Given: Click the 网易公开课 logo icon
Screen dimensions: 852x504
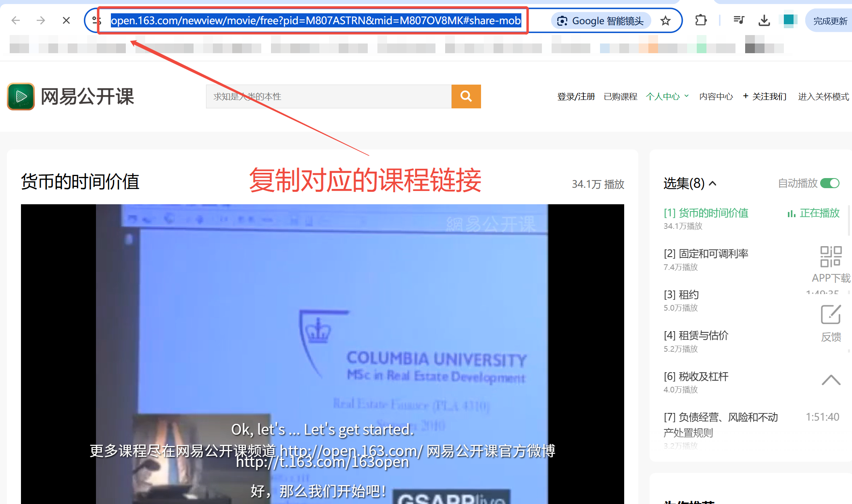Looking at the screenshot, I should (21, 96).
